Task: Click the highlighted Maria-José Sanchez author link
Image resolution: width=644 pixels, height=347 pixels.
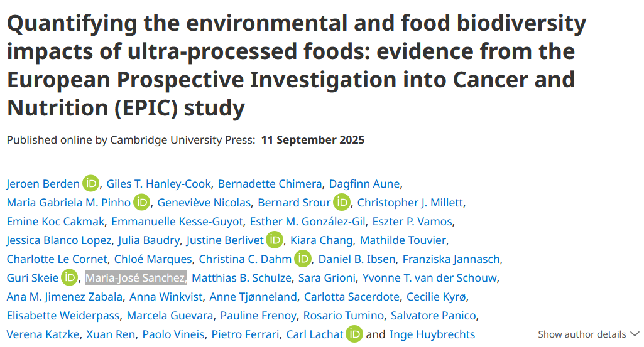Action: click(136, 278)
